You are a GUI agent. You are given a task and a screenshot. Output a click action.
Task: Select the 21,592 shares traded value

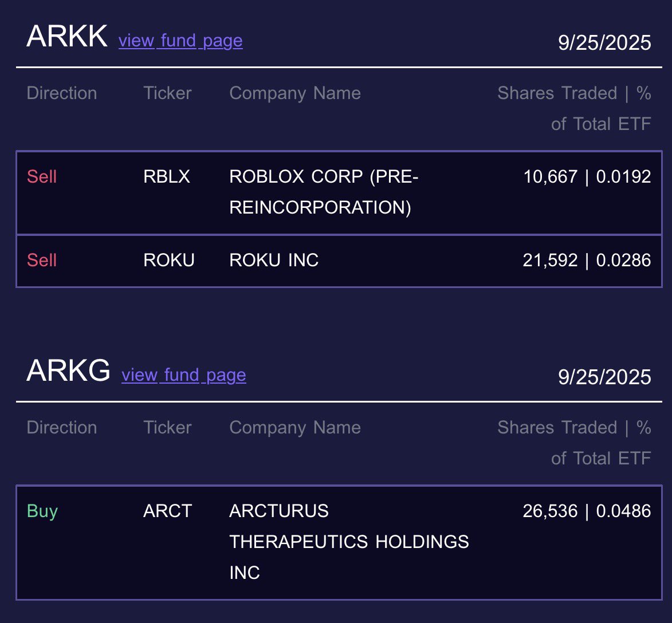coord(550,261)
